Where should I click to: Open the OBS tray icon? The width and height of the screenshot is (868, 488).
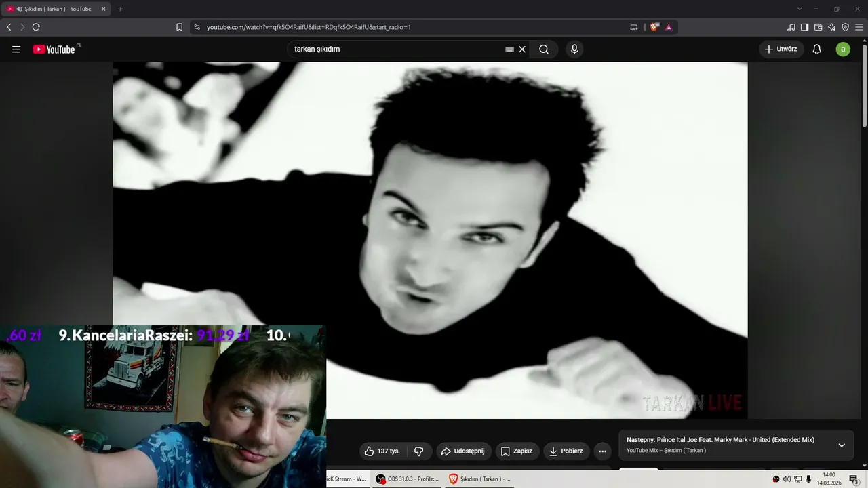click(x=776, y=479)
